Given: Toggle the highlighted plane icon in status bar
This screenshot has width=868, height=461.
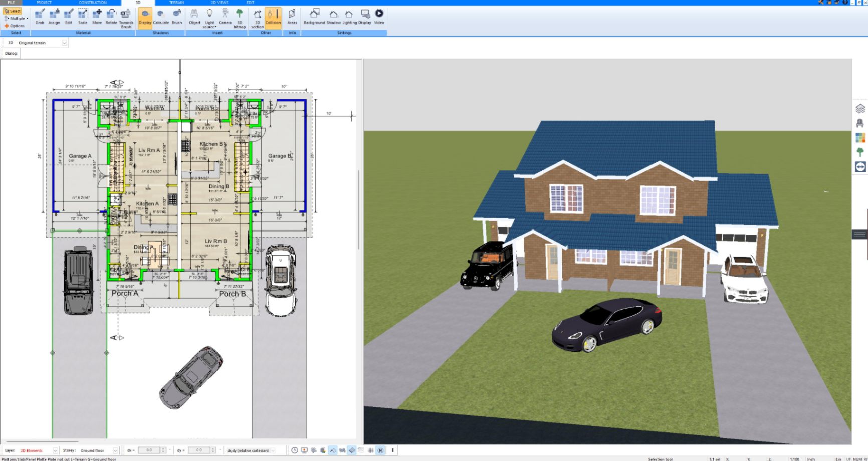Looking at the screenshot, I should pos(352,450).
